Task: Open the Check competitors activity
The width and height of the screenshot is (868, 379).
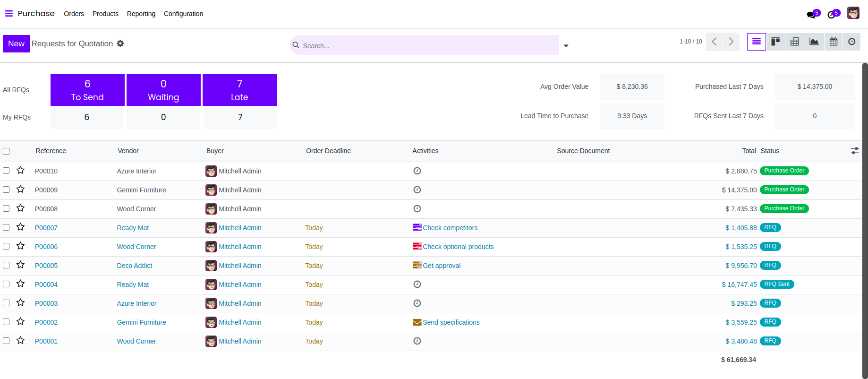Action: pos(450,228)
